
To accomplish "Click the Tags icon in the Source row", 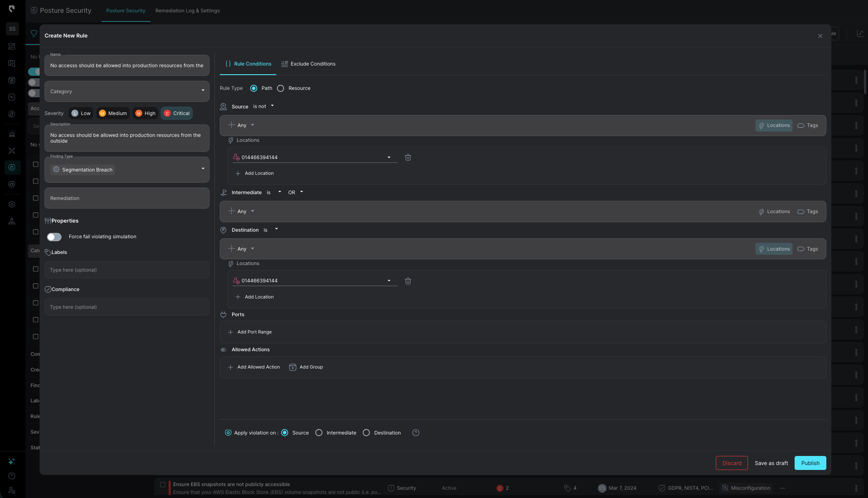I will [x=801, y=126].
